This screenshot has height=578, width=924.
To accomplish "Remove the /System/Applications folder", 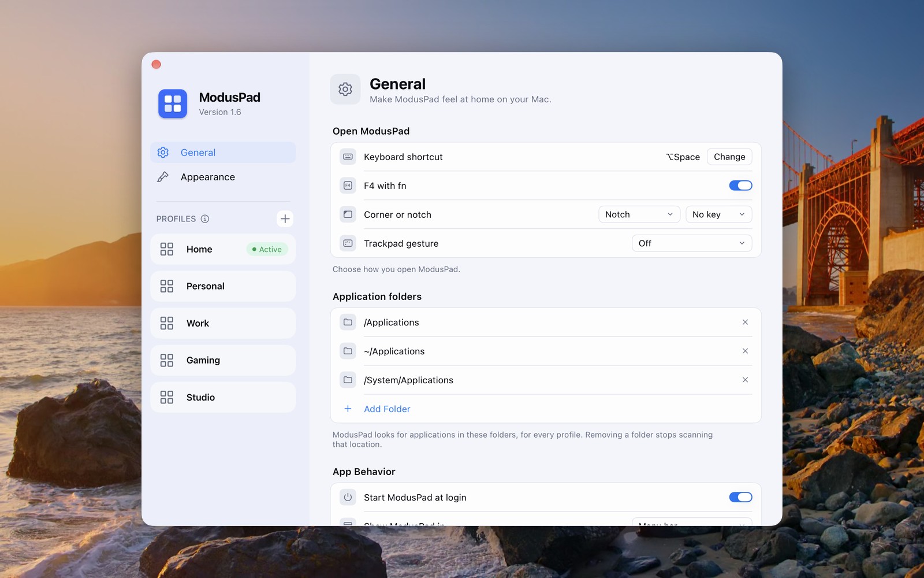I will (745, 380).
